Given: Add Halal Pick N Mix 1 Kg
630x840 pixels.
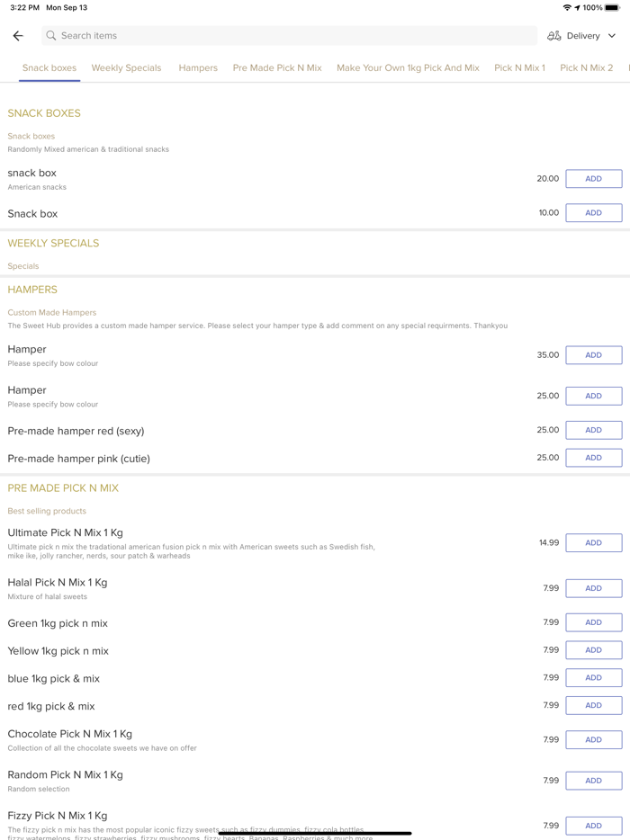Looking at the screenshot, I should (593, 588).
